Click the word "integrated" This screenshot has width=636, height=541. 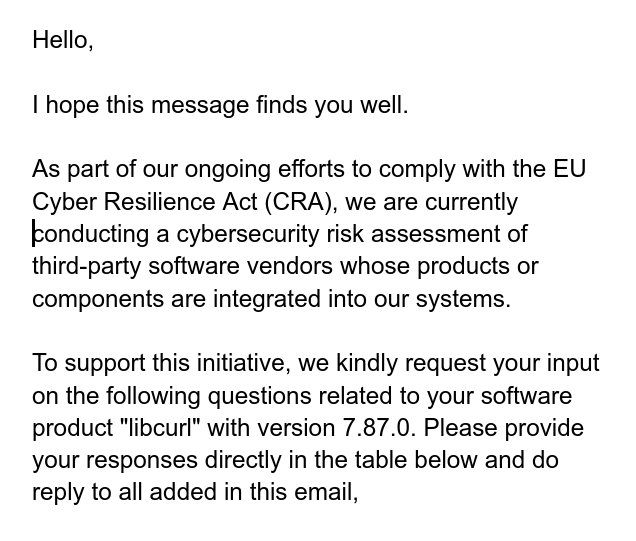(266, 299)
